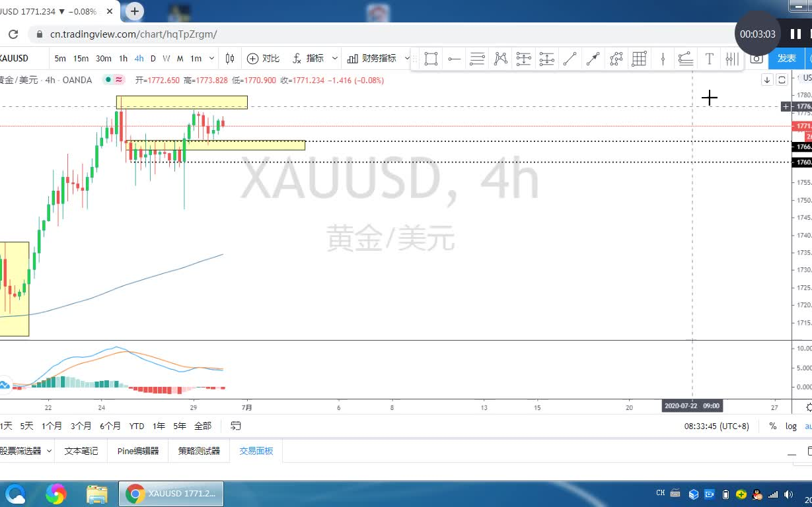The width and height of the screenshot is (812, 507).
Task: Take a chart snapshot with the camera icon
Action: [x=758, y=59]
